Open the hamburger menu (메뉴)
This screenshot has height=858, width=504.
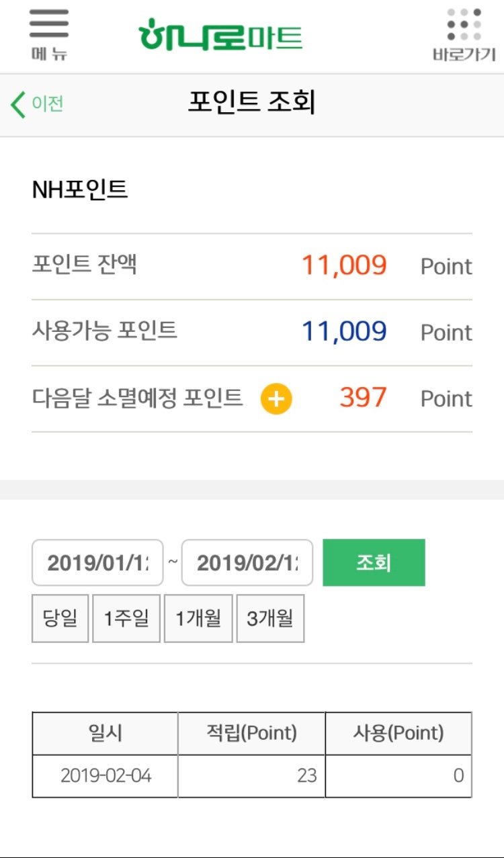pyautogui.click(x=48, y=34)
